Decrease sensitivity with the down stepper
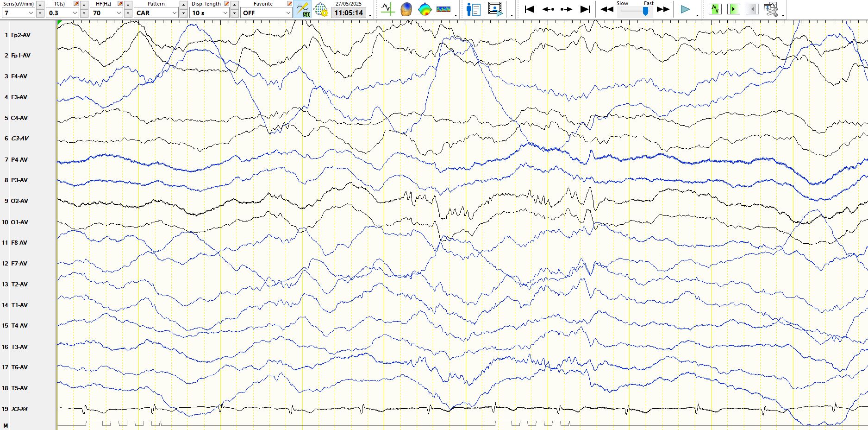This screenshot has width=868, height=430. coord(40,13)
